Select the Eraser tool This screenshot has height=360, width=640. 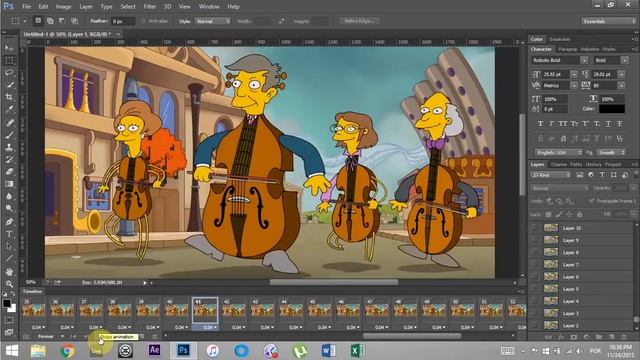pos(9,172)
